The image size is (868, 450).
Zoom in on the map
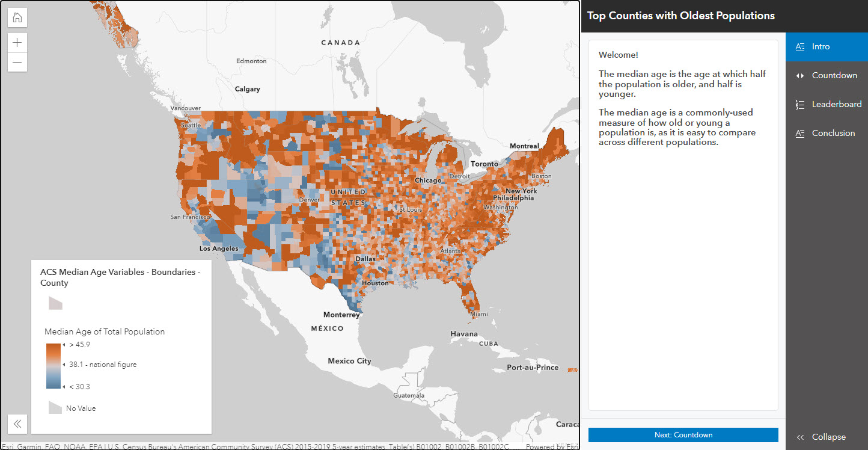(17, 43)
